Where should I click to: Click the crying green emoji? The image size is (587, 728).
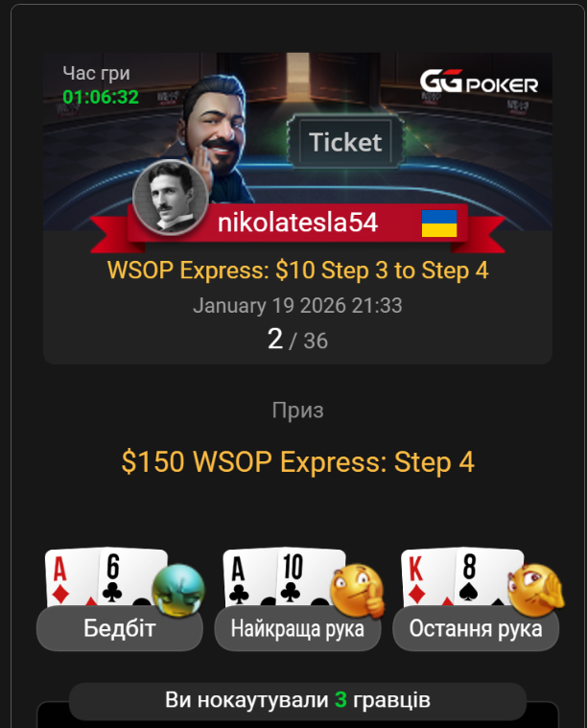click(x=178, y=590)
